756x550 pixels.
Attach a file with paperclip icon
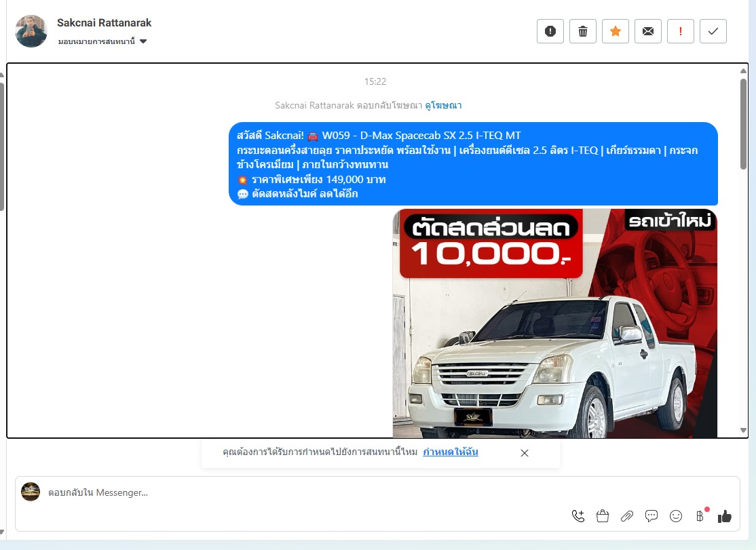tap(627, 516)
